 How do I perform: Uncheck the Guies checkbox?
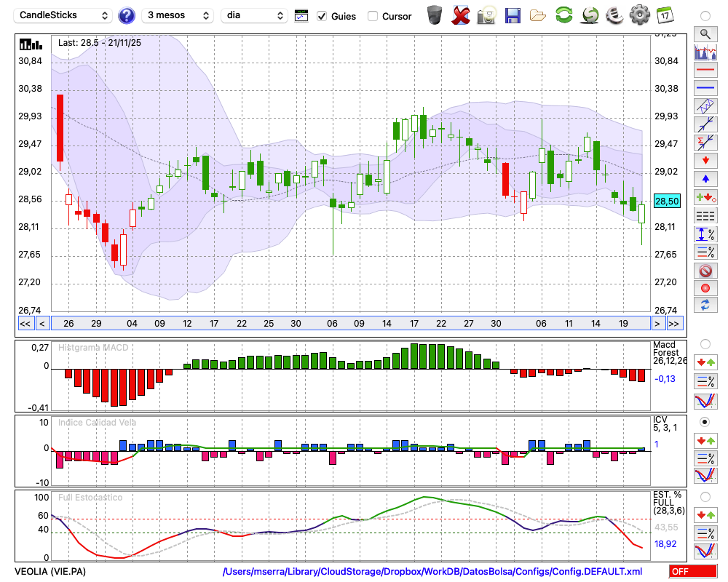point(322,16)
